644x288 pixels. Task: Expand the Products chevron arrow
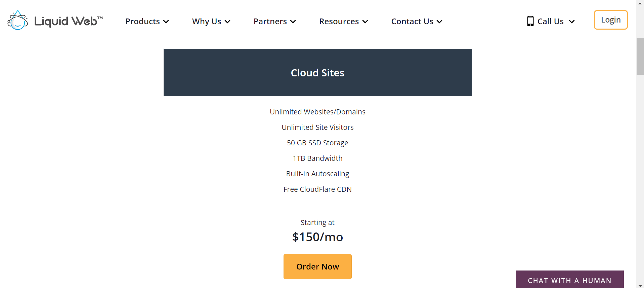click(x=166, y=22)
